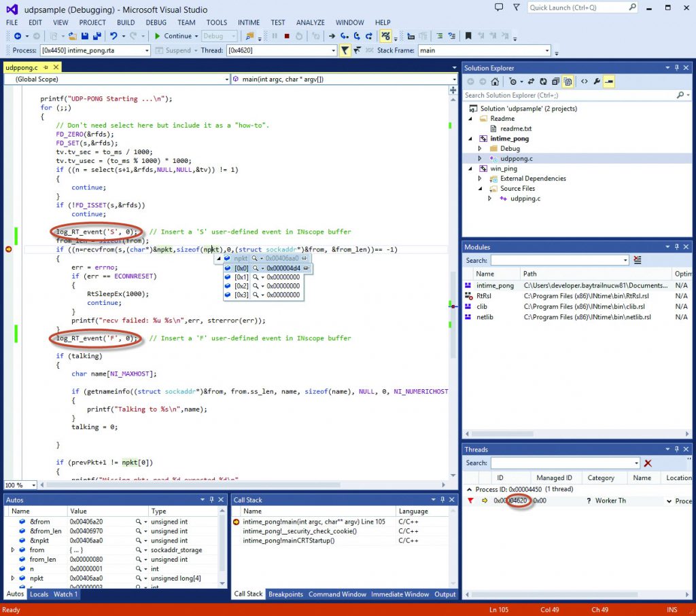This screenshot has width=696, height=616.
Task: Collapse the win_ping project node
Action: [x=470, y=168]
